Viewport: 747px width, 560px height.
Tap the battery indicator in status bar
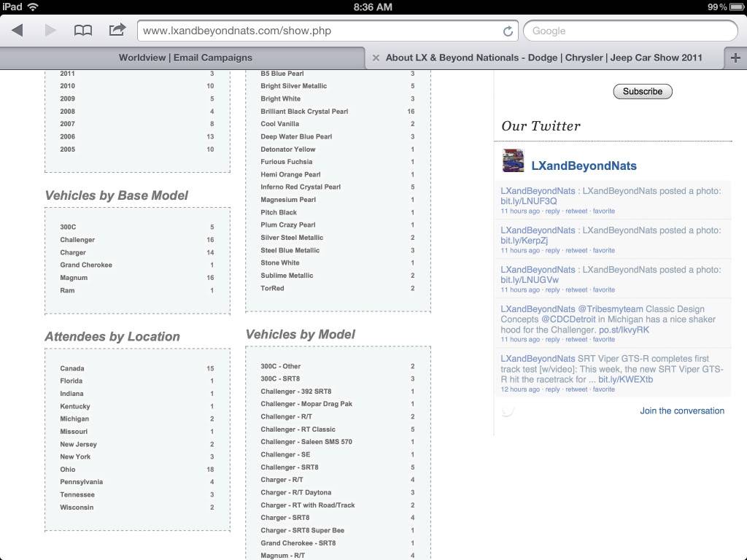[x=737, y=7]
